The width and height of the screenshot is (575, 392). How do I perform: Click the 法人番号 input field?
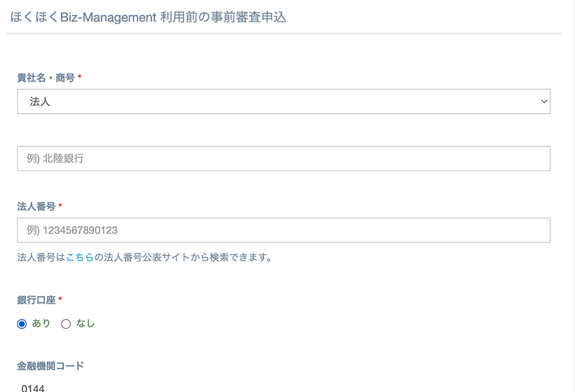click(x=284, y=230)
